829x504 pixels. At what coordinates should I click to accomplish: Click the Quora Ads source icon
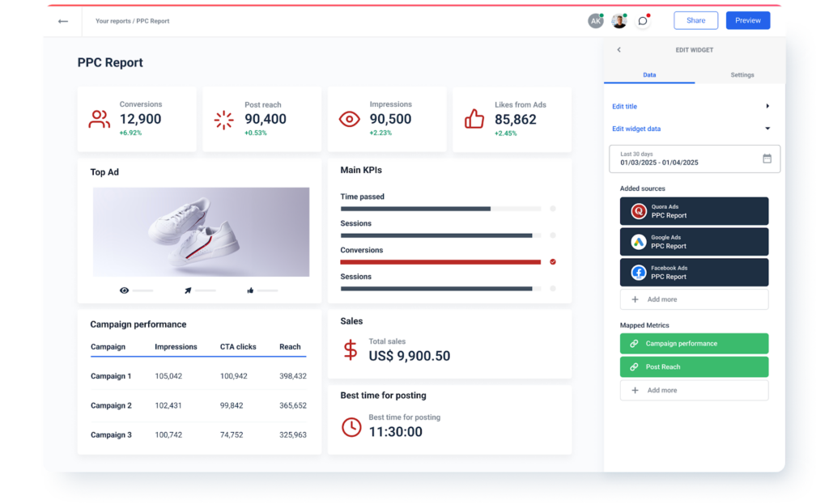click(639, 211)
